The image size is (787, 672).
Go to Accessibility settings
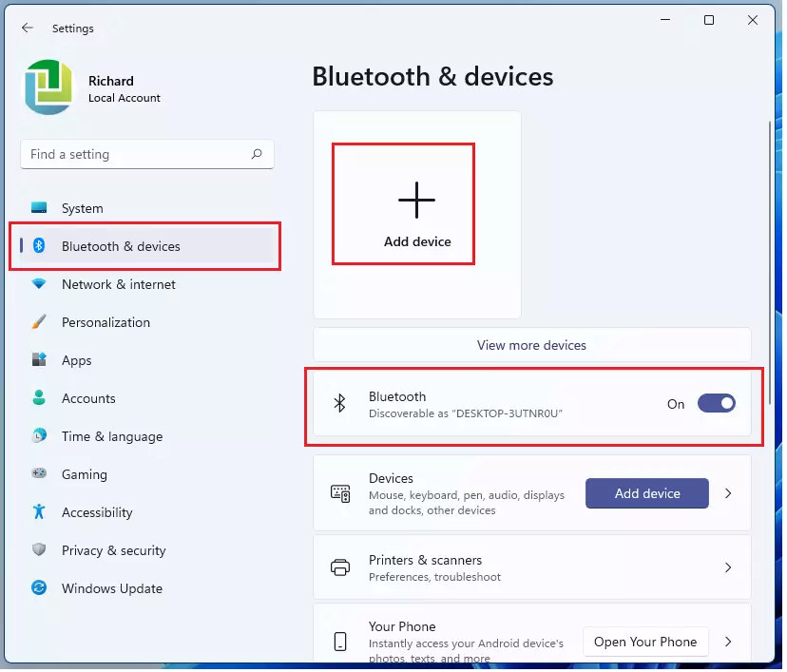pyautogui.click(x=147, y=513)
